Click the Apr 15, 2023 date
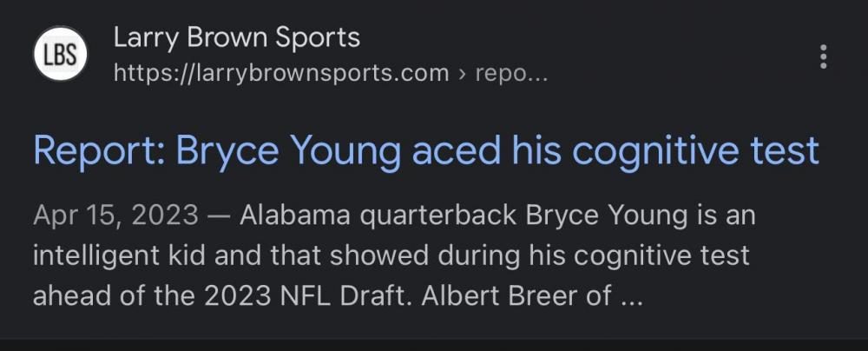 [116, 215]
